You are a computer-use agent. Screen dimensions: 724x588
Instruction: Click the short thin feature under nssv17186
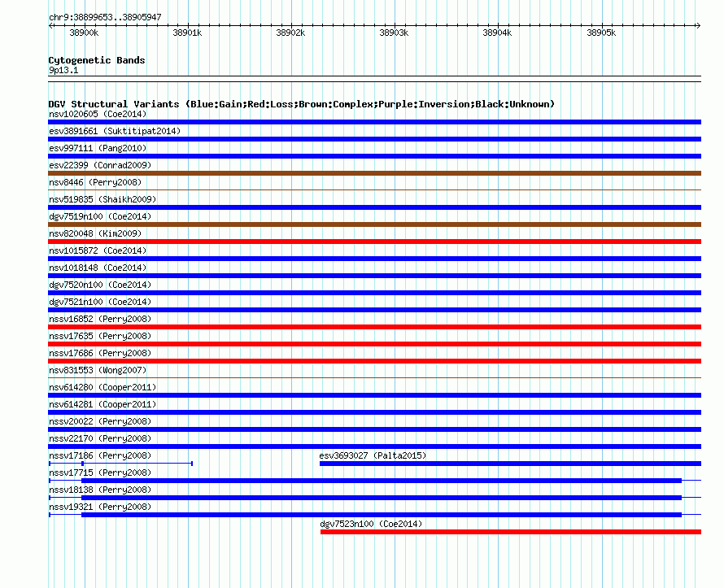pyautogui.click(x=120, y=464)
